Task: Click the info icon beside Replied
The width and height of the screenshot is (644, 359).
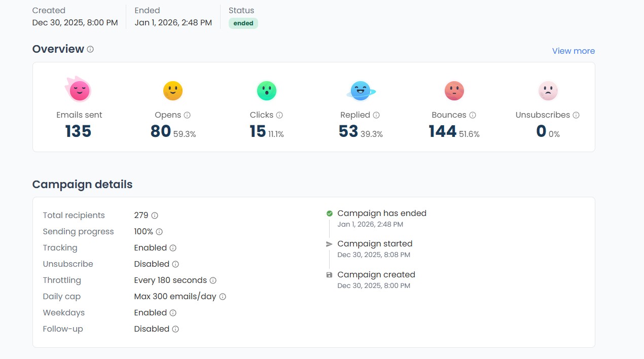Action: tap(376, 115)
